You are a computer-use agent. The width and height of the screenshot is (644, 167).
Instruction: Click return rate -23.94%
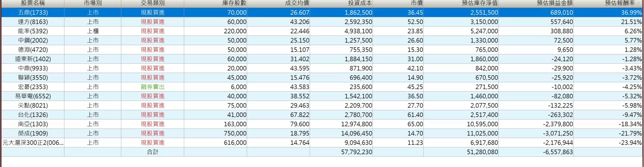click(x=630, y=143)
